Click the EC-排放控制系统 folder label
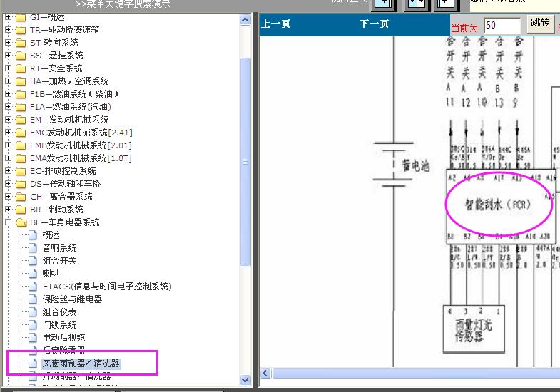Image resolution: width=560 pixels, height=392 pixels. [x=63, y=171]
